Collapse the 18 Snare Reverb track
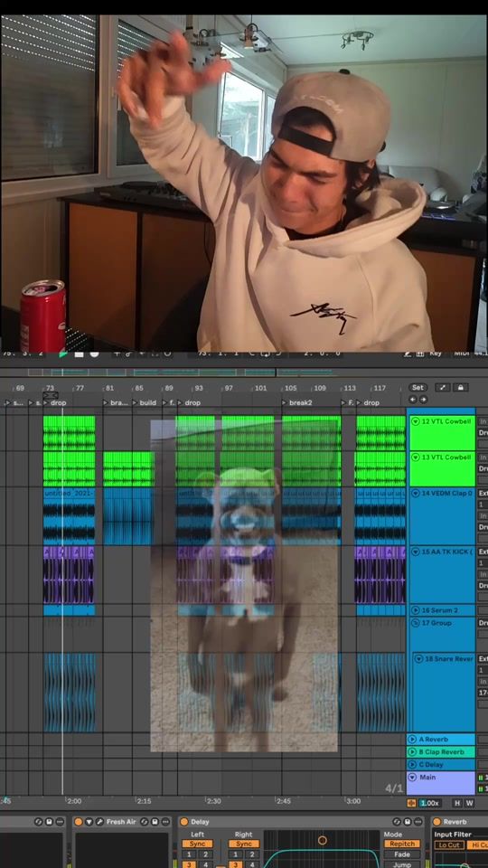Image resolution: width=488 pixels, height=868 pixels. pyautogui.click(x=418, y=659)
